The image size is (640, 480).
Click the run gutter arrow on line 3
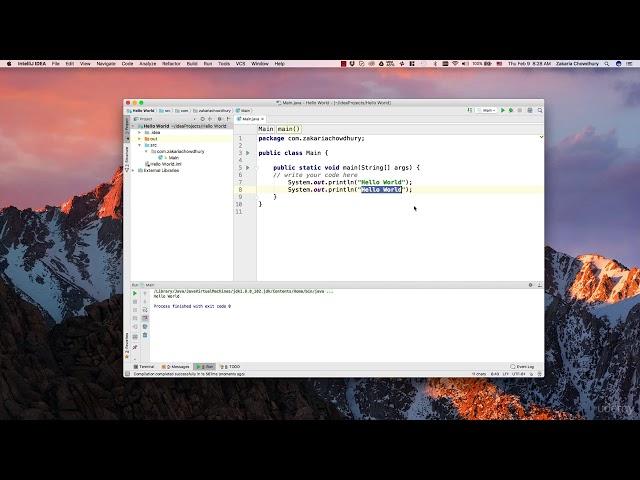click(x=248, y=153)
